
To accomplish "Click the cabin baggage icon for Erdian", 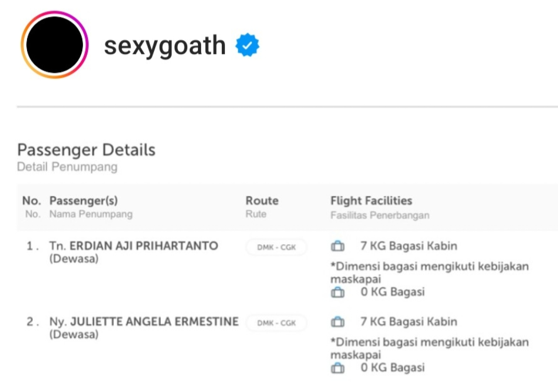I will pyautogui.click(x=337, y=247).
